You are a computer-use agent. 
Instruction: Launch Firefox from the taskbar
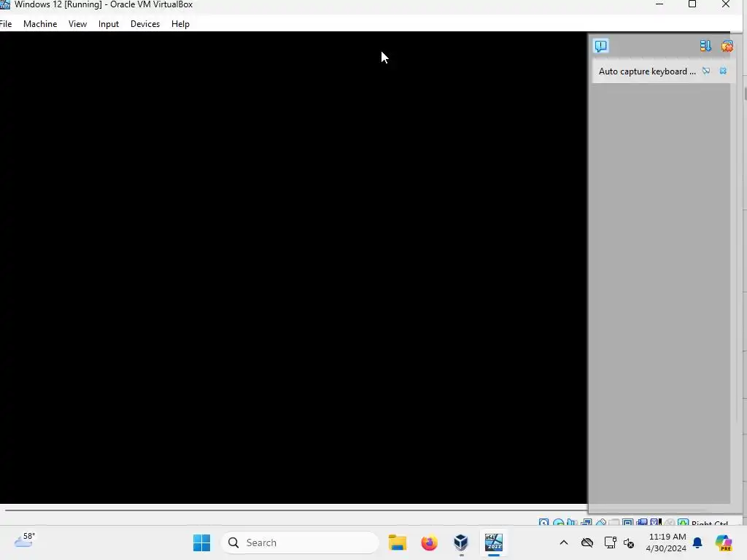pos(429,542)
